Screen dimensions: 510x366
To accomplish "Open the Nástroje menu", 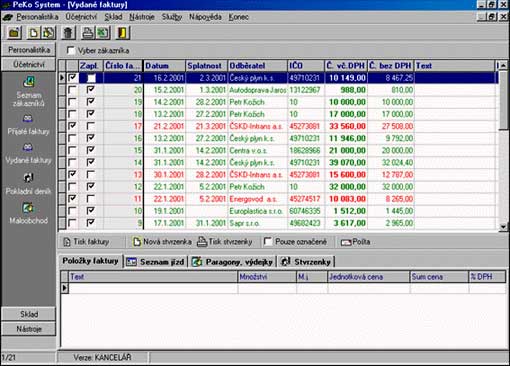I will click(142, 17).
